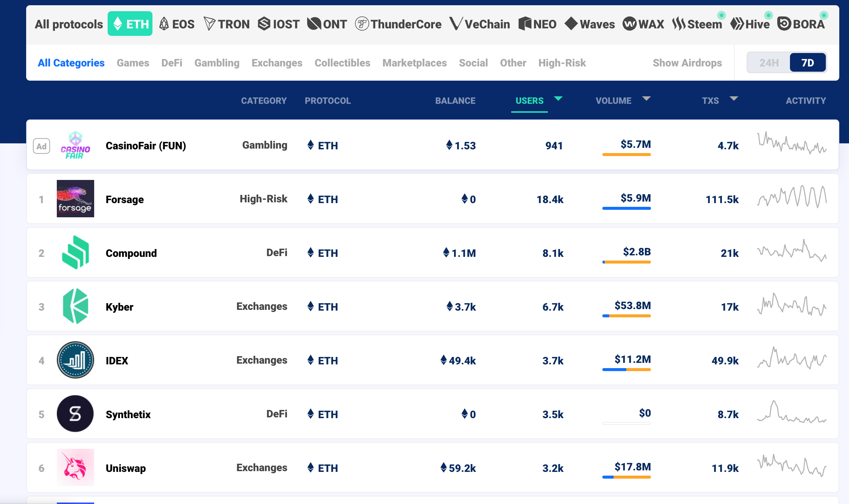Open the Gambling category tab
The image size is (849, 504).
point(217,63)
